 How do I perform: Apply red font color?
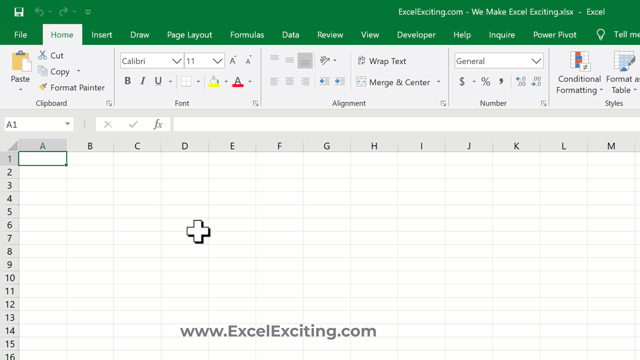(x=238, y=82)
